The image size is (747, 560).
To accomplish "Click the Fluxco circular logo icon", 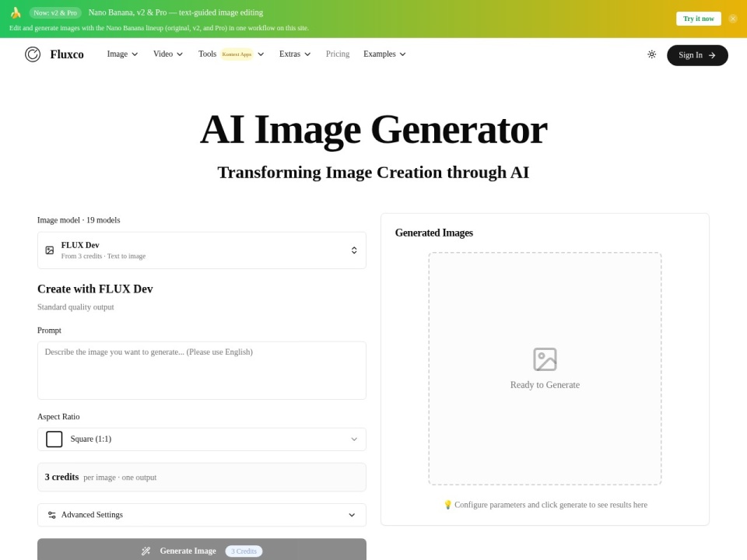I will (x=33, y=54).
